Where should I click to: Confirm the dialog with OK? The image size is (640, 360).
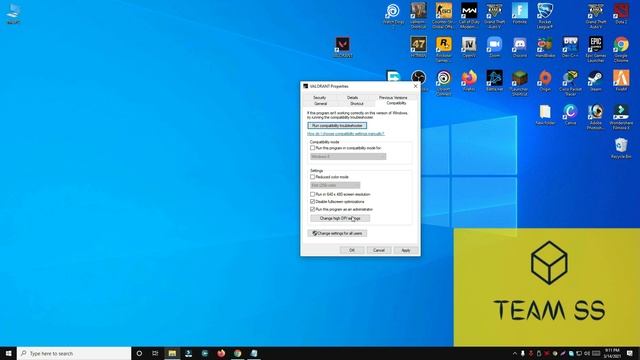pos(352,250)
